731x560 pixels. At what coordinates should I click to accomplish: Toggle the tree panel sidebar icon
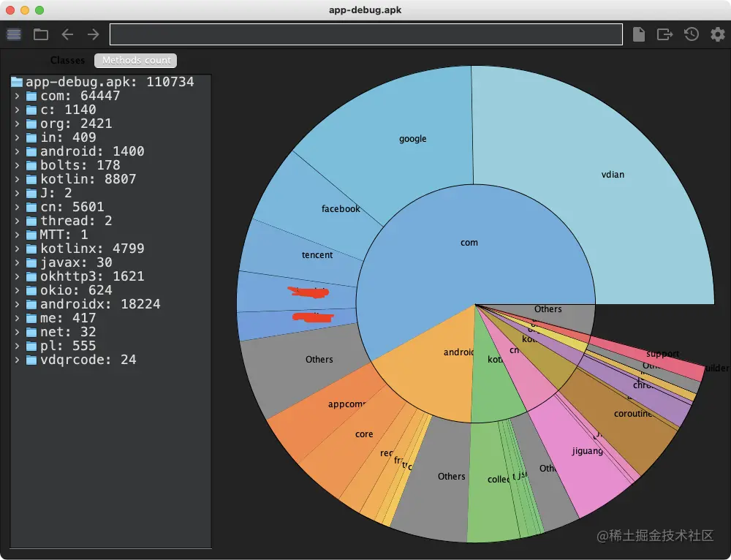coord(14,34)
